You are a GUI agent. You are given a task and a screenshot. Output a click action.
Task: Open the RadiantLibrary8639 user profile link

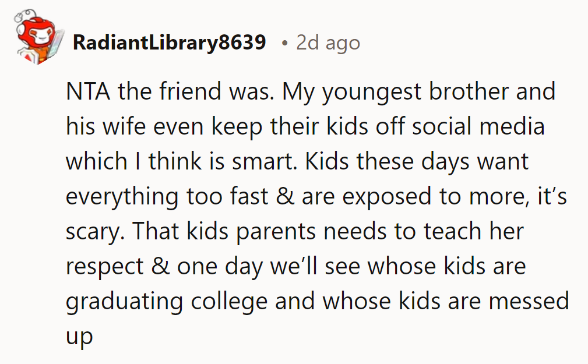(x=169, y=43)
